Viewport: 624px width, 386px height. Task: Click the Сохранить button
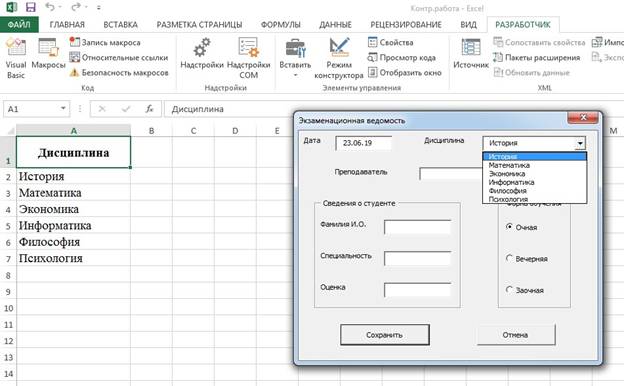385,335
